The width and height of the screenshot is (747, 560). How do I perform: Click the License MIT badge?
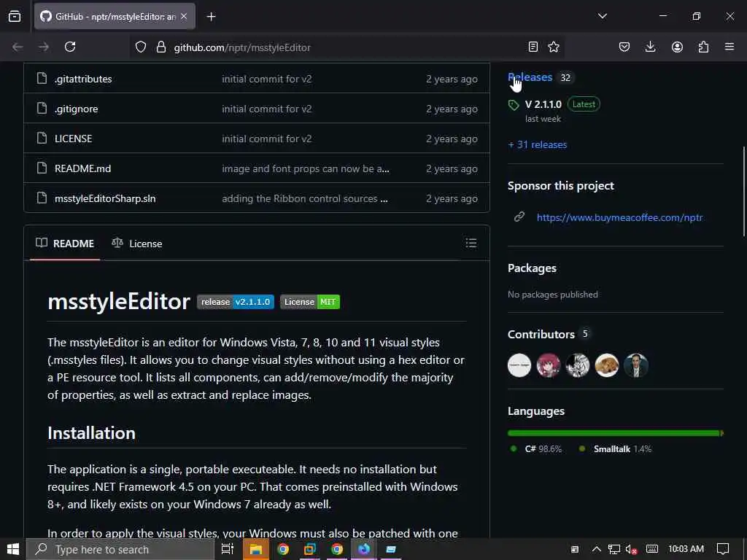click(309, 302)
